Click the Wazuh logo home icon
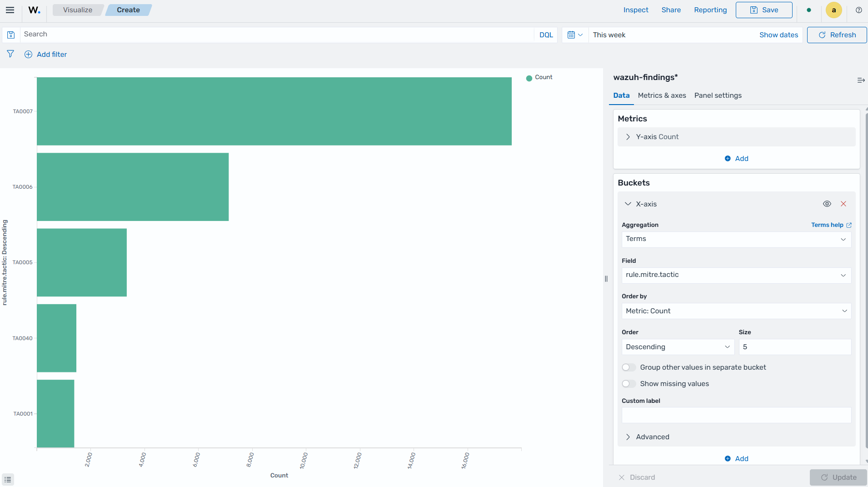This screenshot has width=868, height=487. (35, 10)
